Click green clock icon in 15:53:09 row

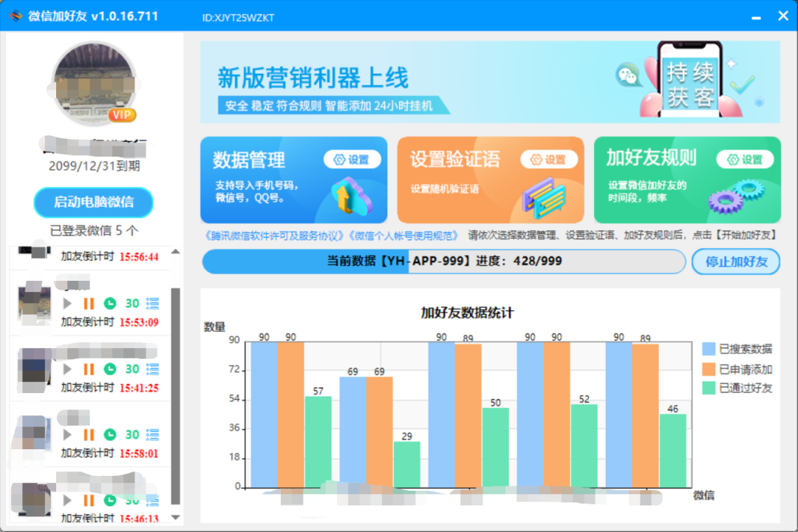pyautogui.click(x=110, y=304)
